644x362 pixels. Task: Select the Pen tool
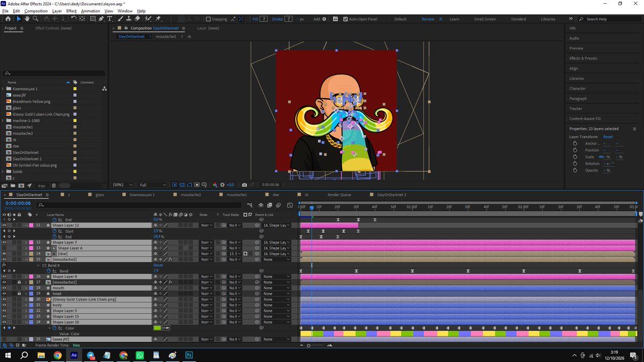click(102, 19)
